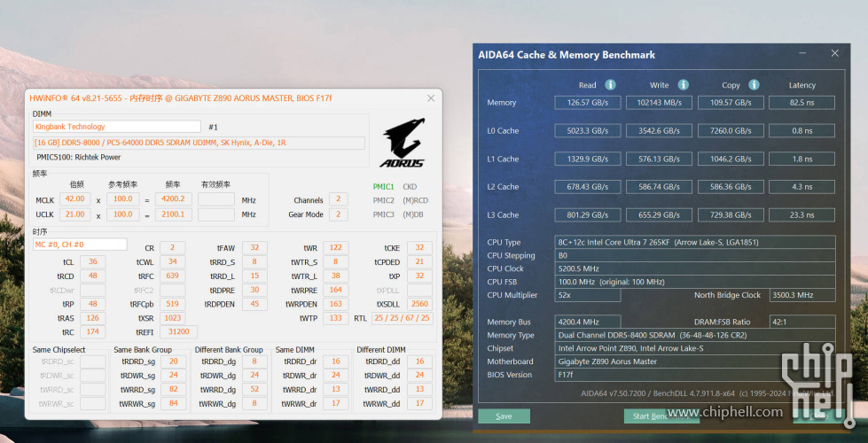Click the tFAW value 32
868x443 pixels.
point(254,248)
